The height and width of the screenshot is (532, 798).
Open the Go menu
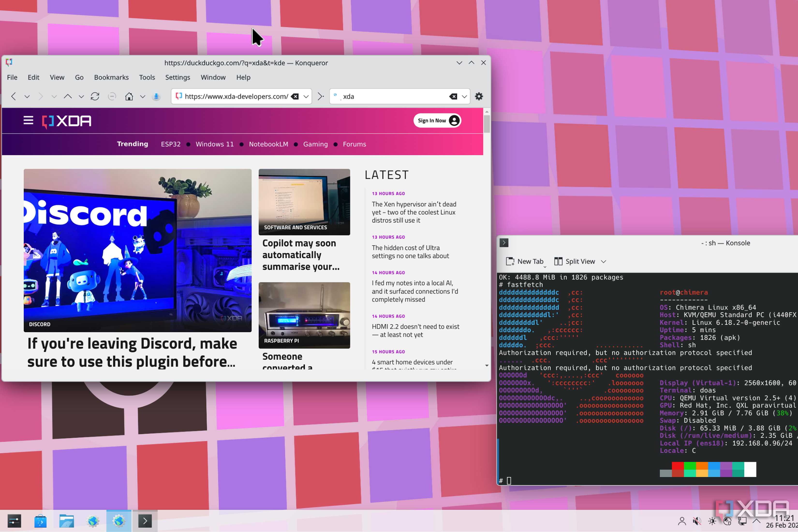pos(79,77)
